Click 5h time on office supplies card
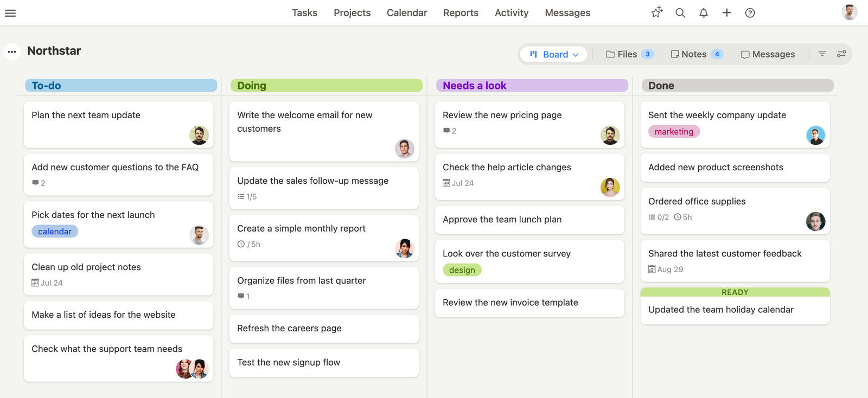This screenshot has height=398, width=868. click(x=683, y=217)
